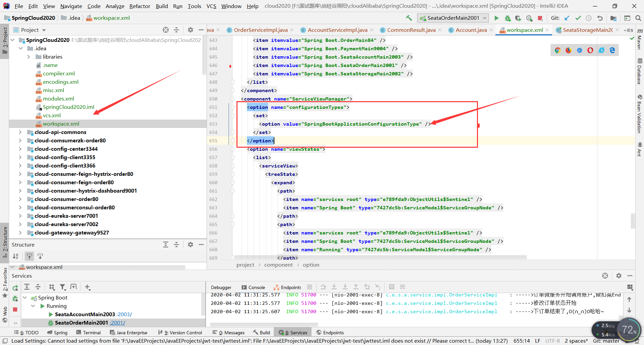Show hidden editor tabs list
Image resolution: width=644 pixels, height=345 pixels.
[628, 30]
